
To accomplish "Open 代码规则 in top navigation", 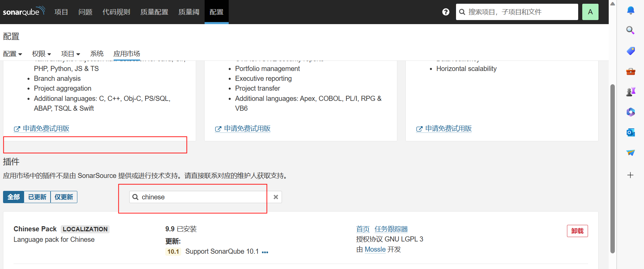I will coord(116,12).
